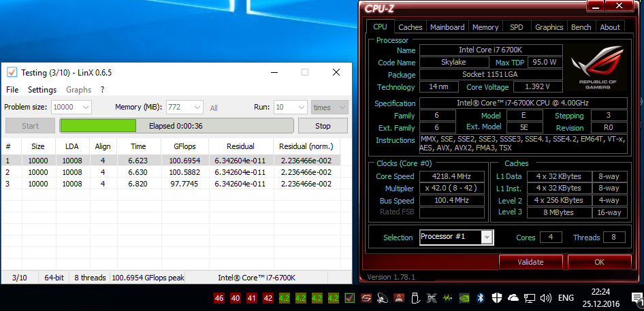Switch to the Memory tab in CPU-Z

[485, 27]
